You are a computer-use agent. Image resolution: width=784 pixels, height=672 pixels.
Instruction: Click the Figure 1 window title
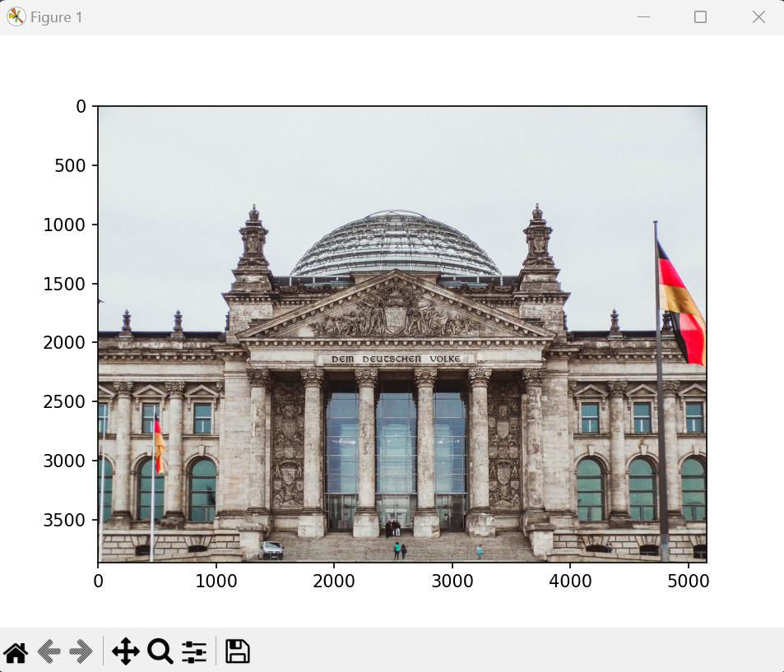[x=57, y=17]
